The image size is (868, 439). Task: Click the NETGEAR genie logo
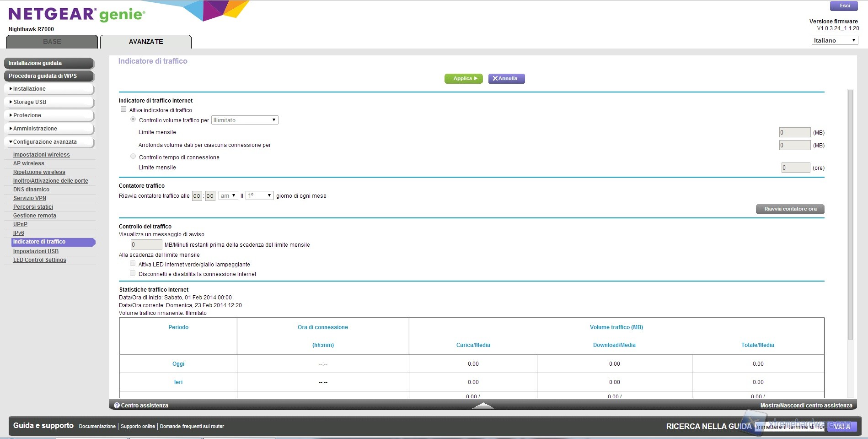tap(77, 15)
